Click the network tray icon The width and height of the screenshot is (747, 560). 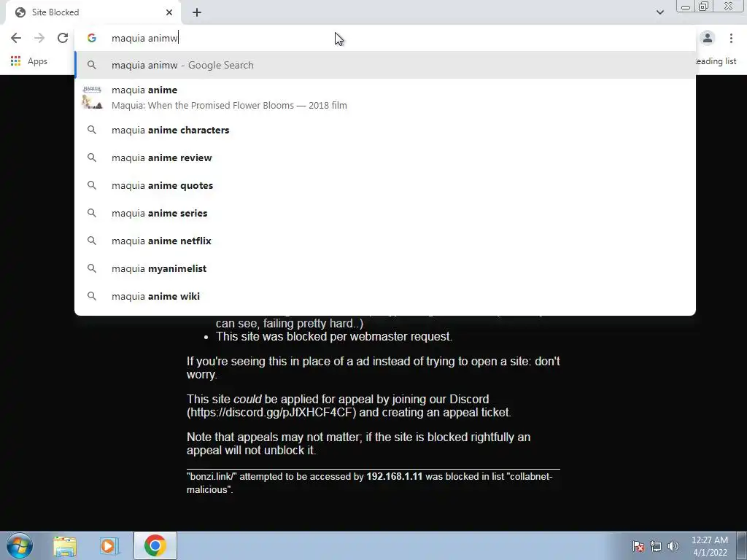coord(656,546)
